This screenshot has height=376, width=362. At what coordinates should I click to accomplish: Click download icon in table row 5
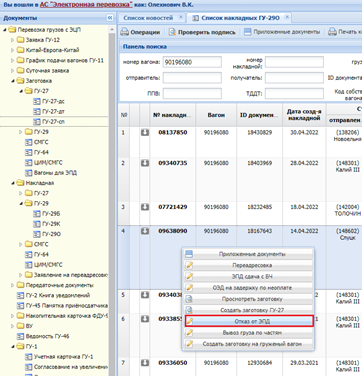[145, 295]
